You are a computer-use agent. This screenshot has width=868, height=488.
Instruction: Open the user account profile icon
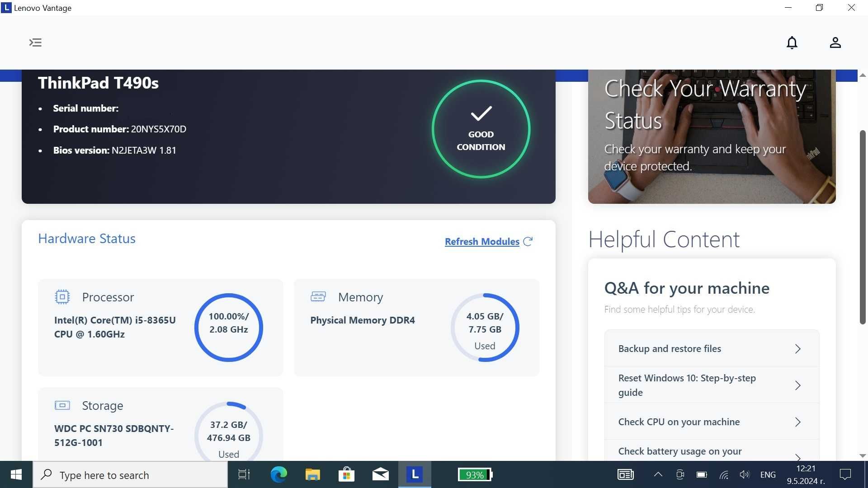[835, 42]
